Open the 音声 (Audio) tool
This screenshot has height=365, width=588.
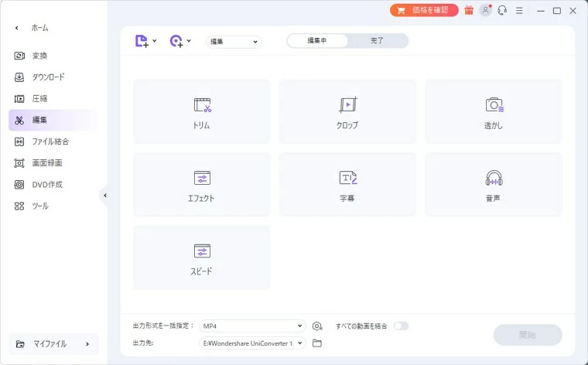pyautogui.click(x=494, y=184)
